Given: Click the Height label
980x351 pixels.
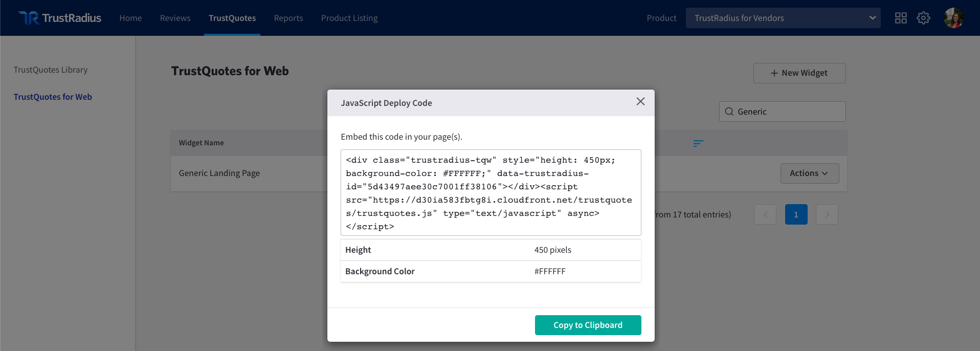Looking at the screenshot, I should coord(358,250).
